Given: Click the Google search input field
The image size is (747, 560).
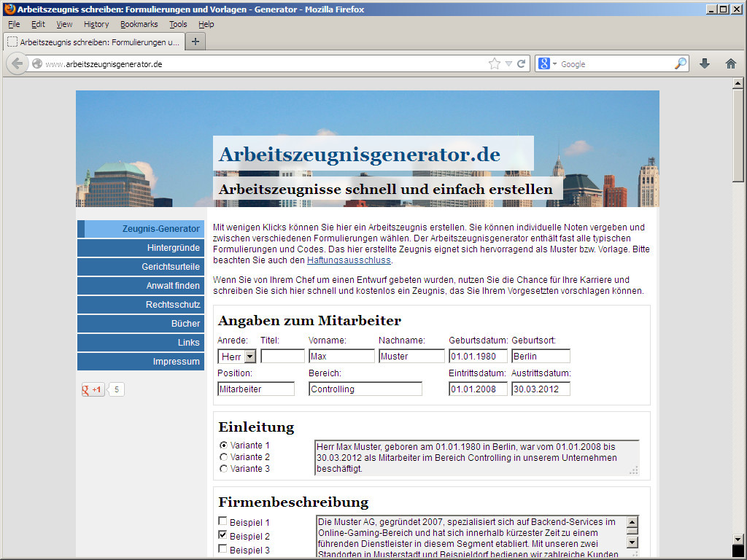Looking at the screenshot, I should point(616,64).
